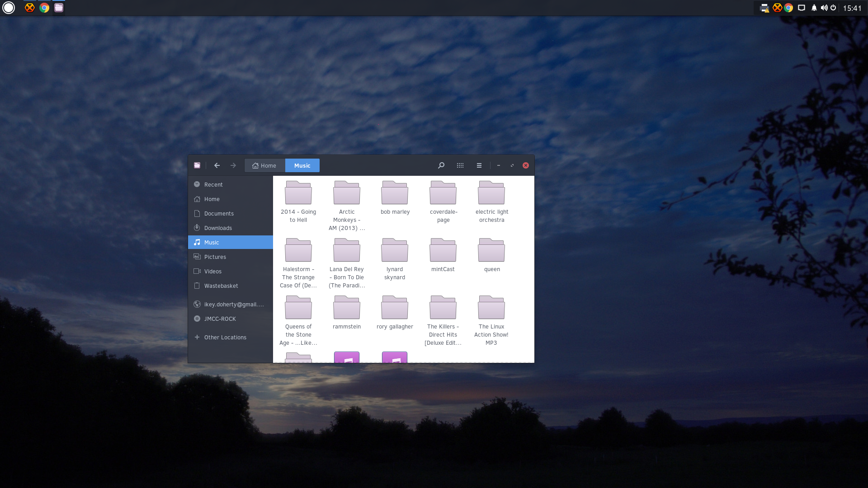This screenshot has height=488, width=868.
Task: Open Videos in the sidebar
Action: click(231, 271)
